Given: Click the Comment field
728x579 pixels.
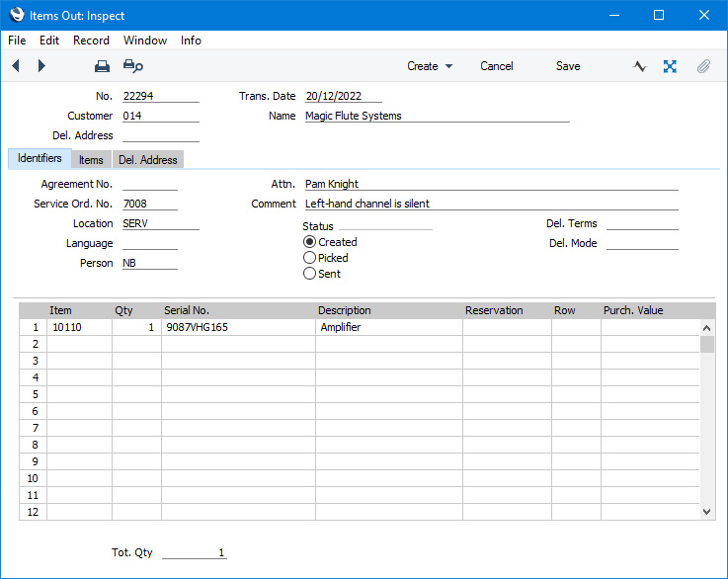Looking at the screenshot, I should [492, 204].
